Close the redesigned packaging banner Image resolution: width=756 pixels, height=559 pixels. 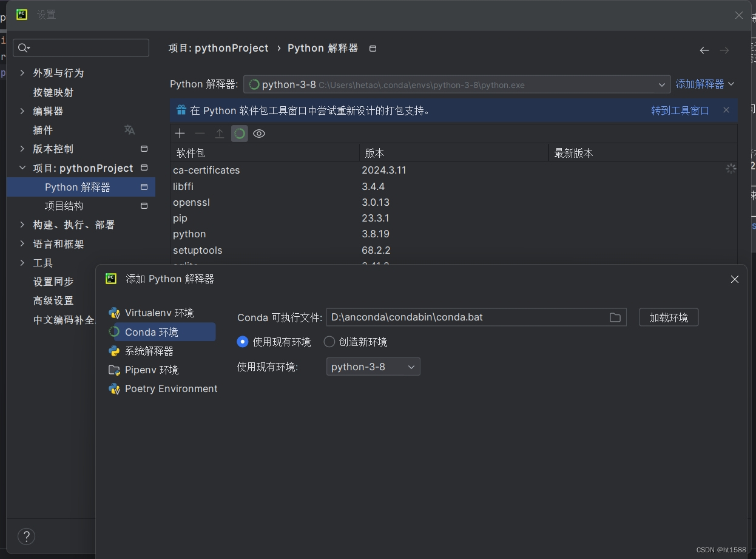[x=726, y=110]
